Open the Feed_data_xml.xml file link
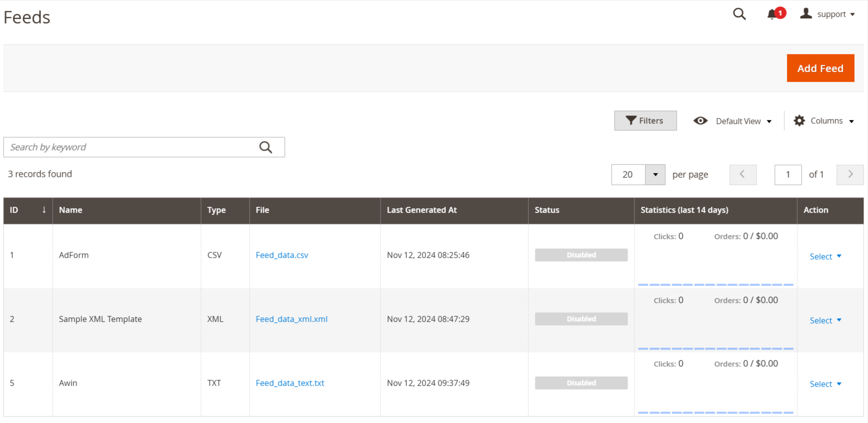Screen dimensions: 868x423 pyautogui.click(x=292, y=319)
